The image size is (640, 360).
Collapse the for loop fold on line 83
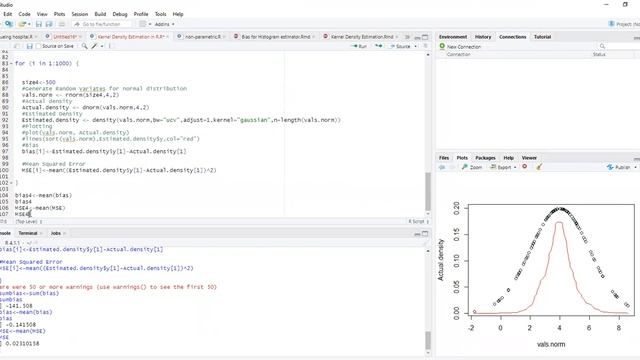(x=12, y=64)
